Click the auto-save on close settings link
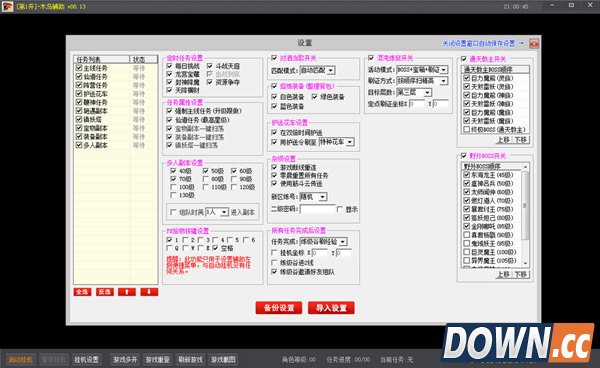 (483, 44)
